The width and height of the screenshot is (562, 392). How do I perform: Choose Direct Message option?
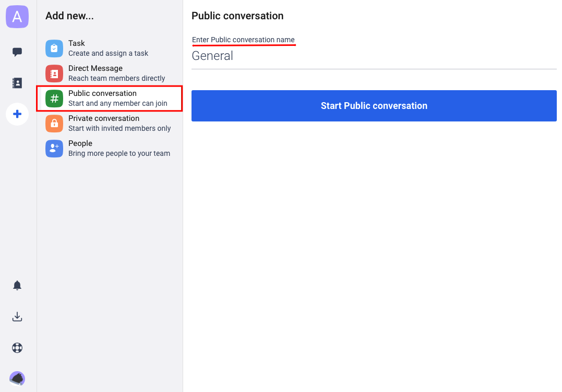click(95, 68)
